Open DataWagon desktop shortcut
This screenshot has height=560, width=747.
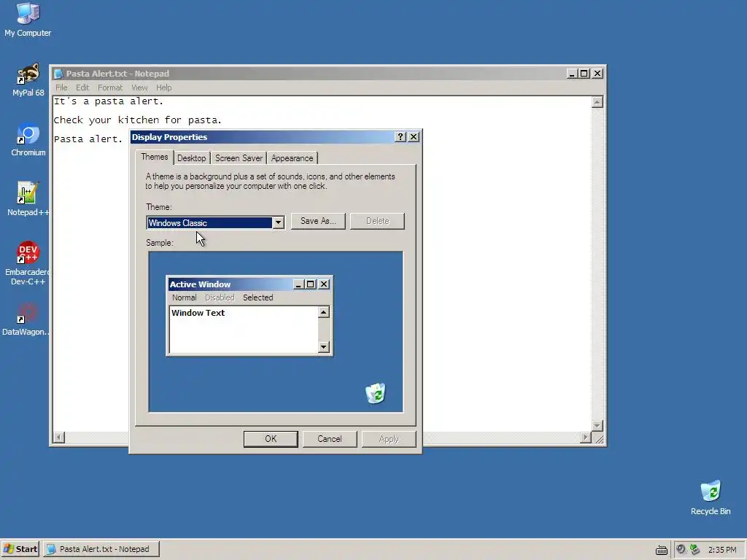pos(28,319)
